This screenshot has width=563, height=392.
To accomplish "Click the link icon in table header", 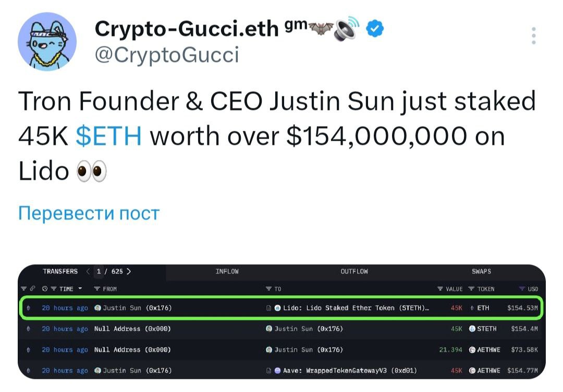I will (x=32, y=289).
